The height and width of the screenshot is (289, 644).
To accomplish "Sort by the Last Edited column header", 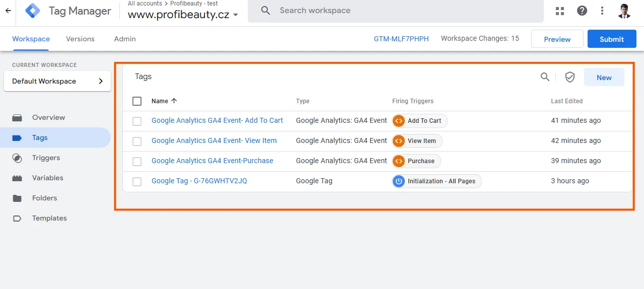I will coord(566,101).
